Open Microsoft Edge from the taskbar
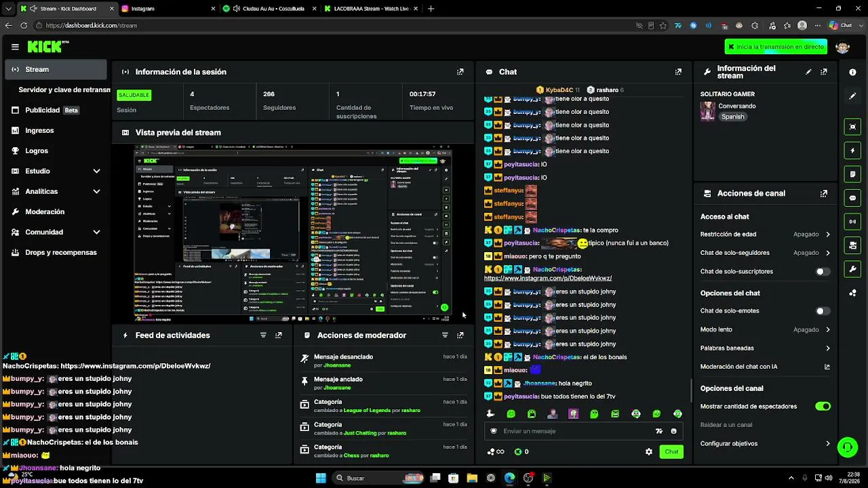Screen dimensions: 868x488 click(x=510, y=479)
